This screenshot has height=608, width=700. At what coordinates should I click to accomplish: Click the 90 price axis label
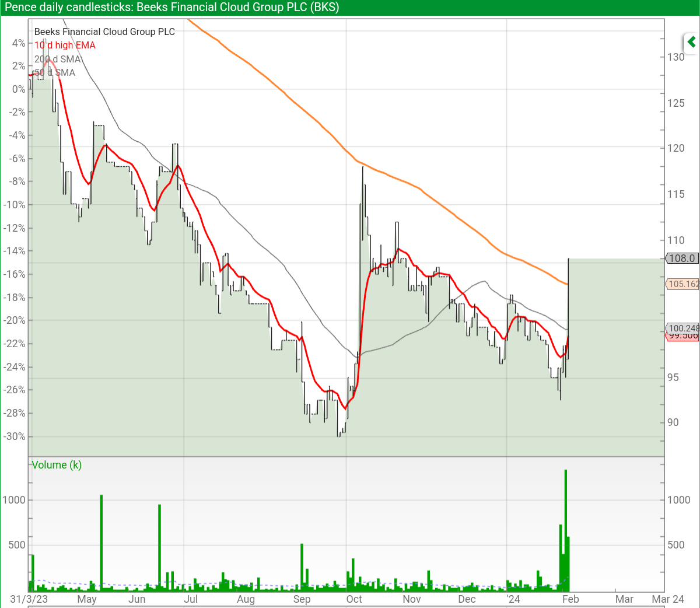pyautogui.click(x=673, y=422)
